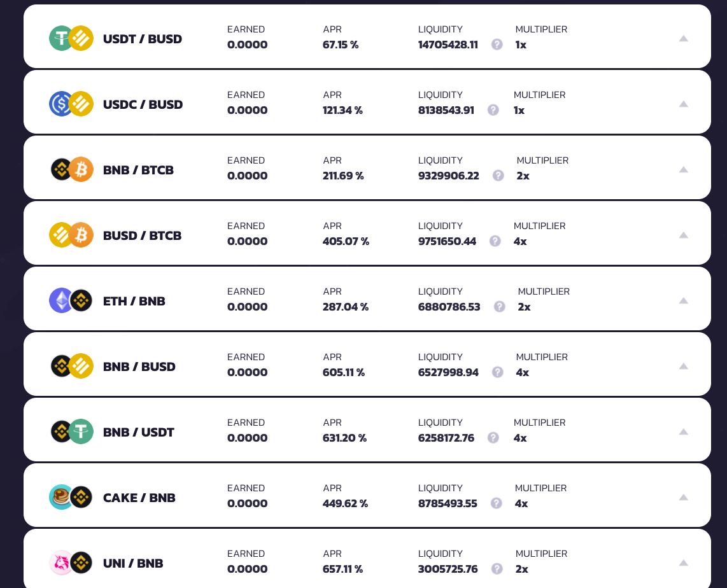Click the UNI unicorn token icon

tap(61, 563)
